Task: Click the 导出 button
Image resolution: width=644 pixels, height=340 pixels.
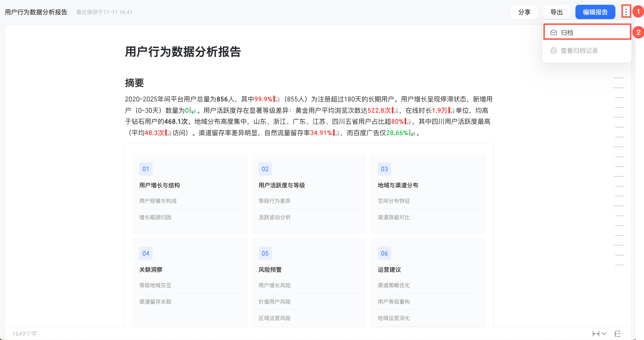Action: pyautogui.click(x=556, y=12)
